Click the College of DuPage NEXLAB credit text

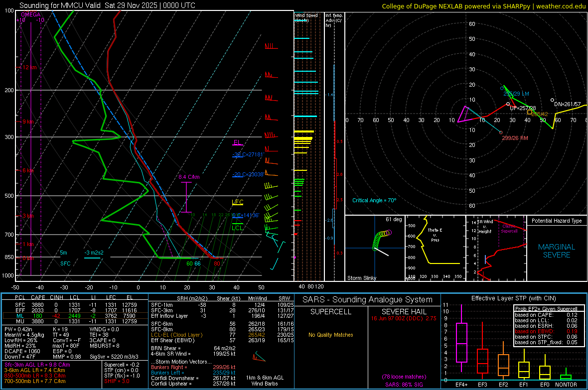coord(484,6)
